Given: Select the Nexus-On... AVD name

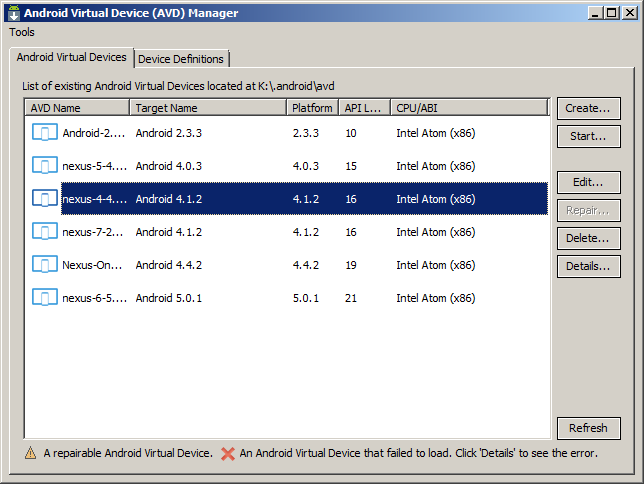Looking at the screenshot, I should click(92, 265).
